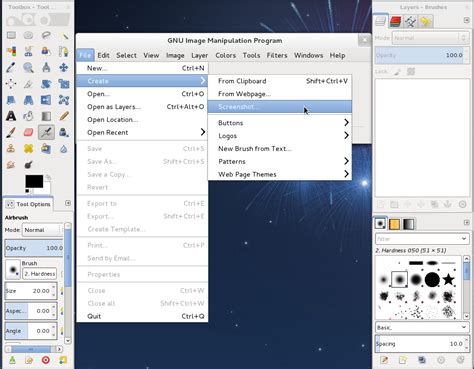Select the star brush thumbnail
Screen dimensions: 474x369
448,279
